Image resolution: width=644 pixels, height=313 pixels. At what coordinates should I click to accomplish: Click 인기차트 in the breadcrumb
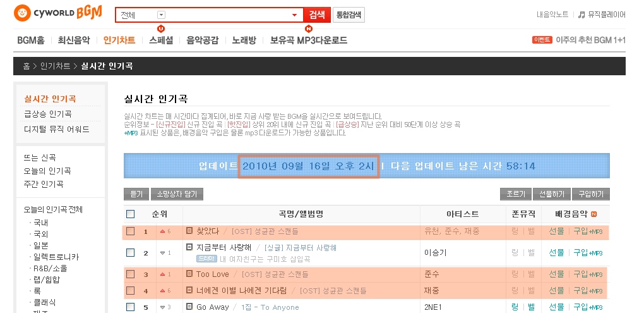pyautogui.click(x=55, y=66)
